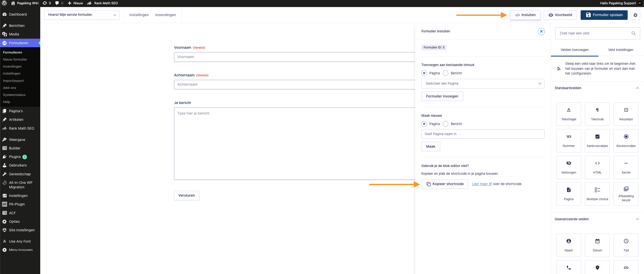This screenshot has height=274, width=644.
Task: Select Bericht radio under Maak nieuwe
Action: (x=446, y=124)
